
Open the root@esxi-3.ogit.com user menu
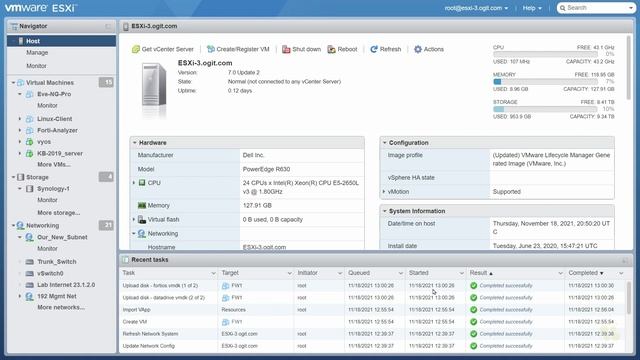tap(476, 8)
